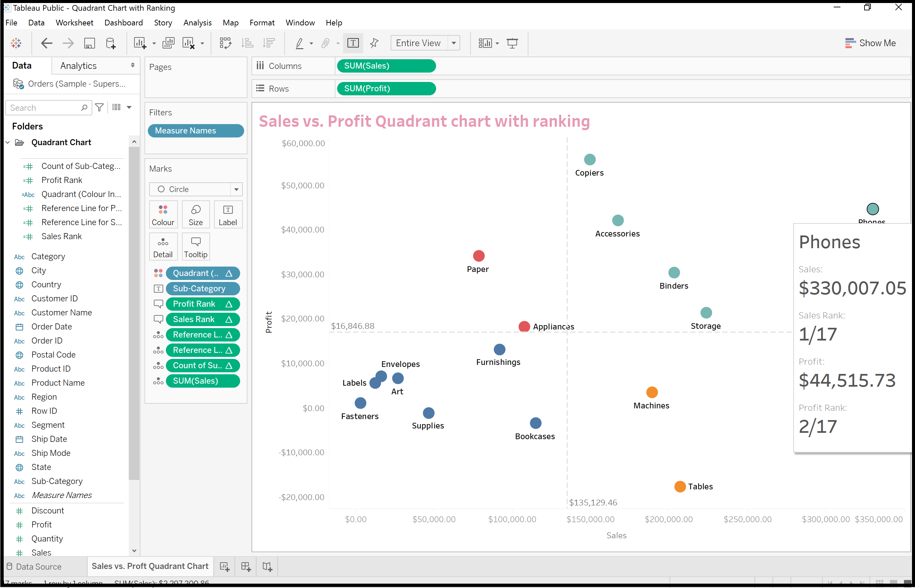Switch to the Analytics pane tab
This screenshot has width=915, height=588.
pyautogui.click(x=78, y=66)
